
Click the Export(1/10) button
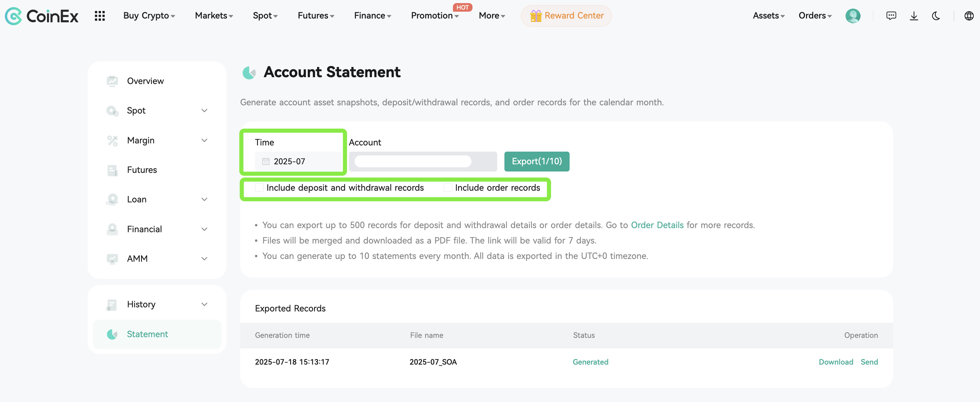pyautogui.click(x=536, y=161)
